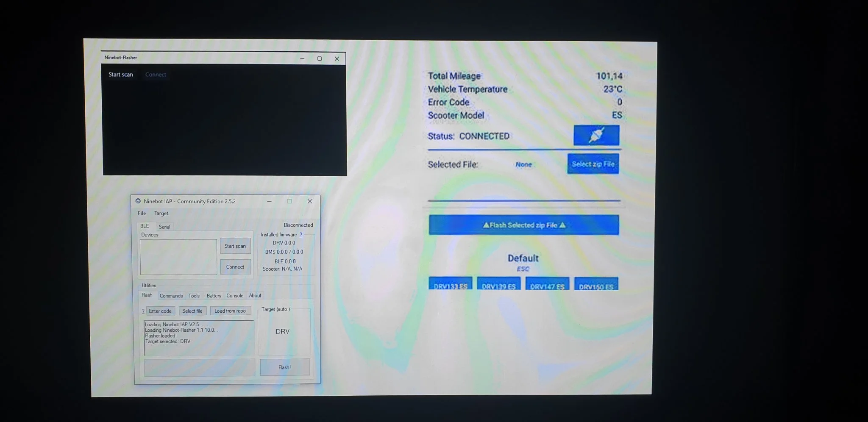Open the Battery utilities tab
Screen dimensions: 868x422
[x=214, y=296]
